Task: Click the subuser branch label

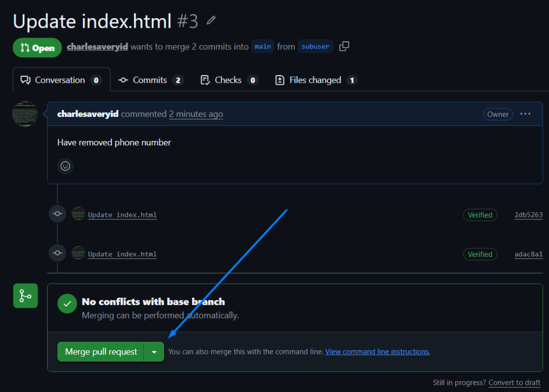Action: click(x=315, y=46)
